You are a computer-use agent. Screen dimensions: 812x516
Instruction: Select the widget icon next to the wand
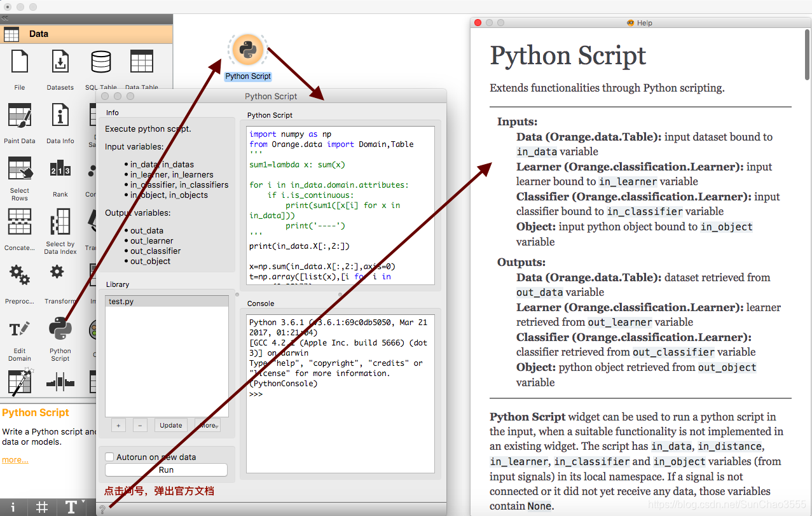coord(60,382)
